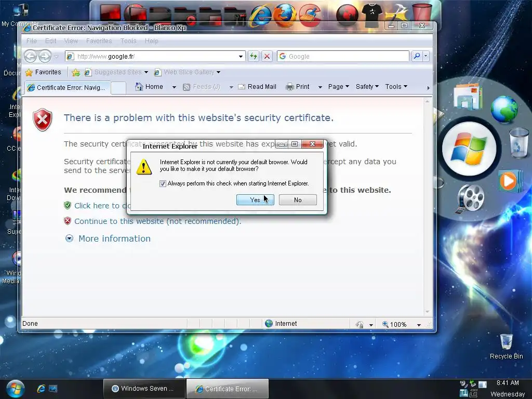This screenshot has height=399, width=532.
Task: Click the film reel icon
Action: [470, 198]
